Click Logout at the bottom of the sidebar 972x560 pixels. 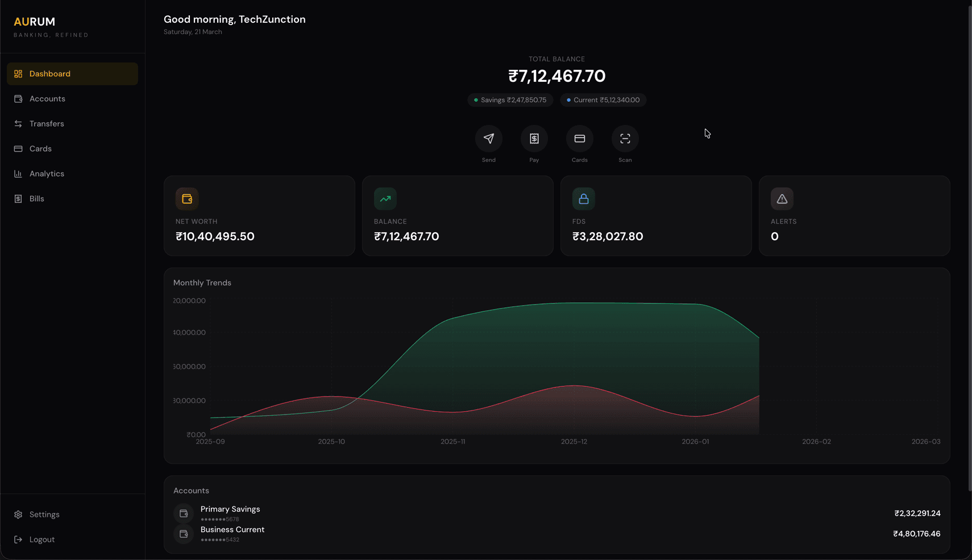[41, 539]
